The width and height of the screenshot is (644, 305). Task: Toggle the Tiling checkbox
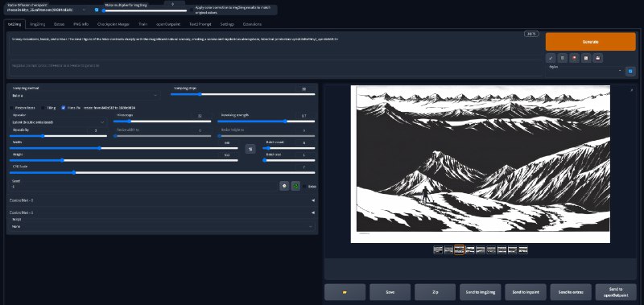coord(43,108)
